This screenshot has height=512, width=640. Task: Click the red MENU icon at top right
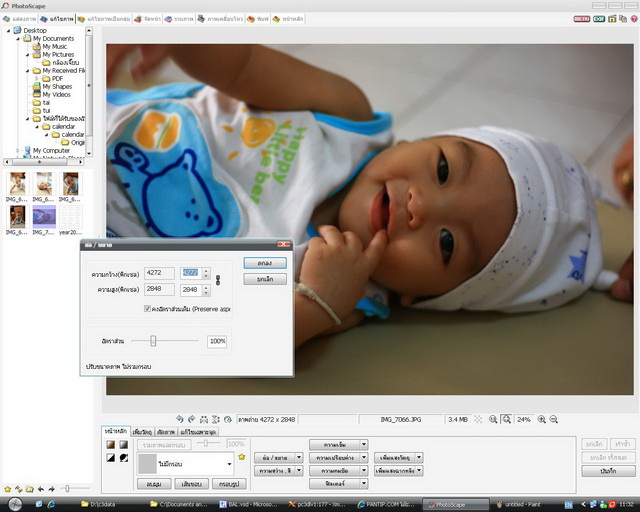coord(582,19)
